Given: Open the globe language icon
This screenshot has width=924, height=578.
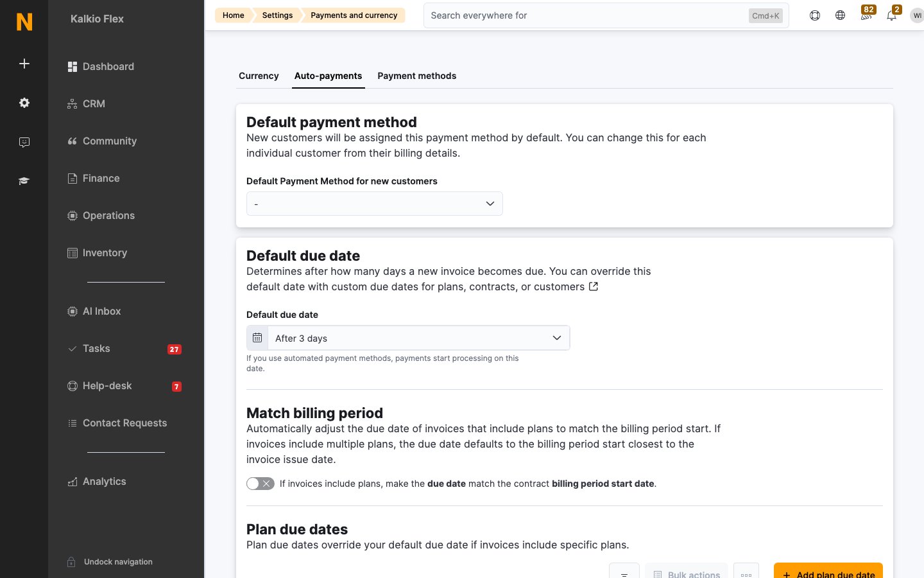Looking at the screenshot, I should [841, 15].
